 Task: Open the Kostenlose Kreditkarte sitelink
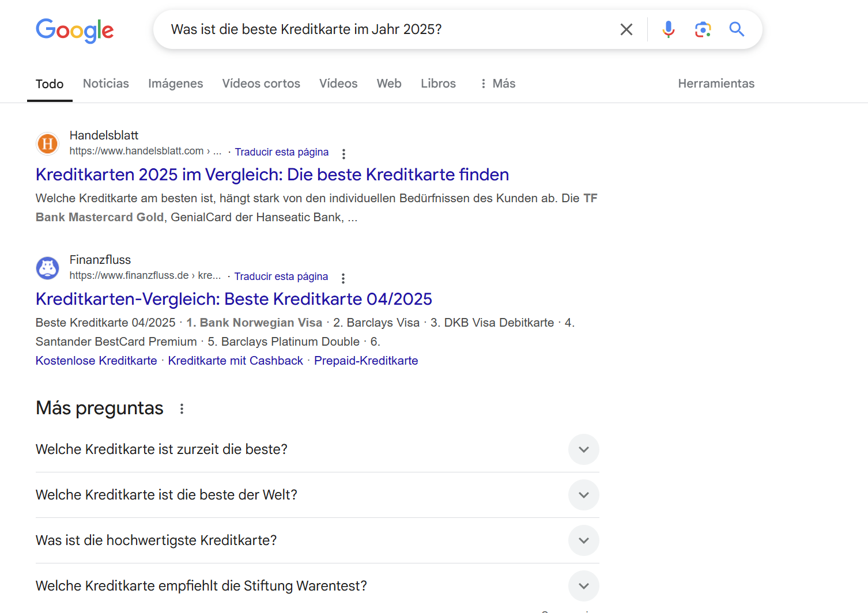(x=96, y=361)
